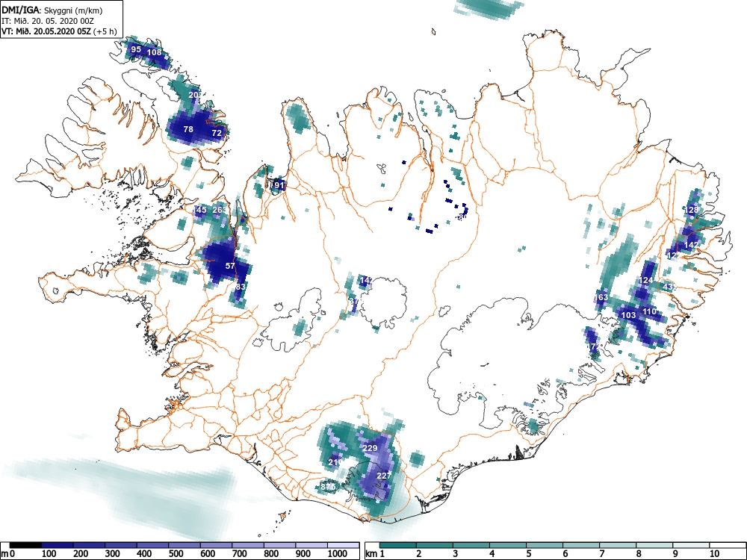
Task: Select the visibility value 124
Action: coord(645,280)
